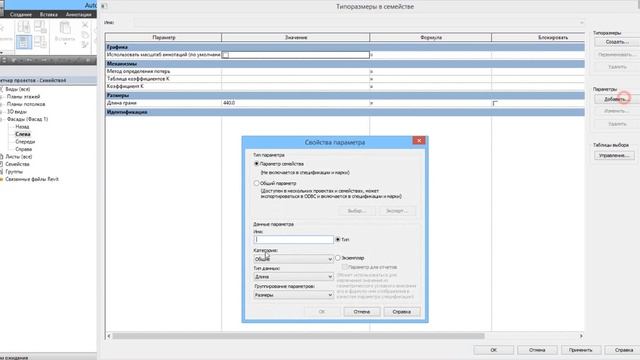Select Листы (все) in project browser

point(19,157)
